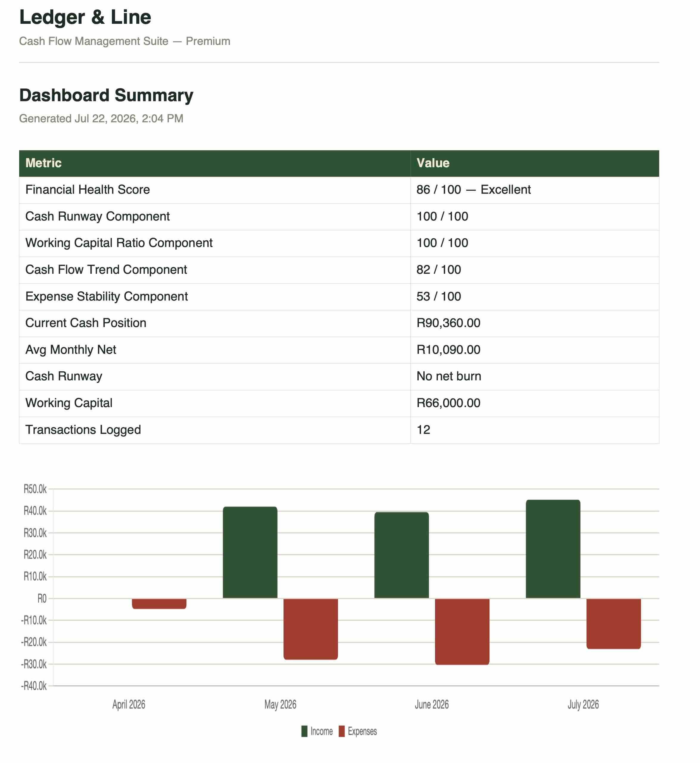This screenshot has height=763, width=700.
Task: Click the April 2026 expenses bar
Action: (159, 603)
